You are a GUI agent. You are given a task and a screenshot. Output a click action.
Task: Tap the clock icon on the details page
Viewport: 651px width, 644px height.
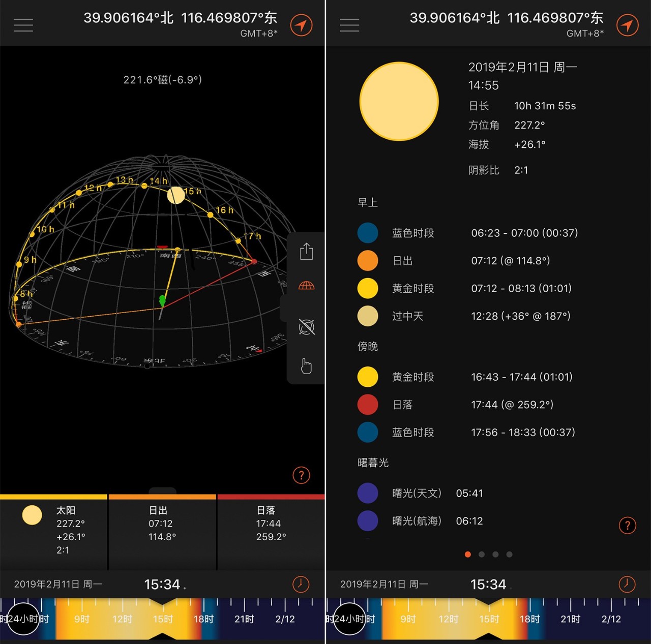[627, 584]
